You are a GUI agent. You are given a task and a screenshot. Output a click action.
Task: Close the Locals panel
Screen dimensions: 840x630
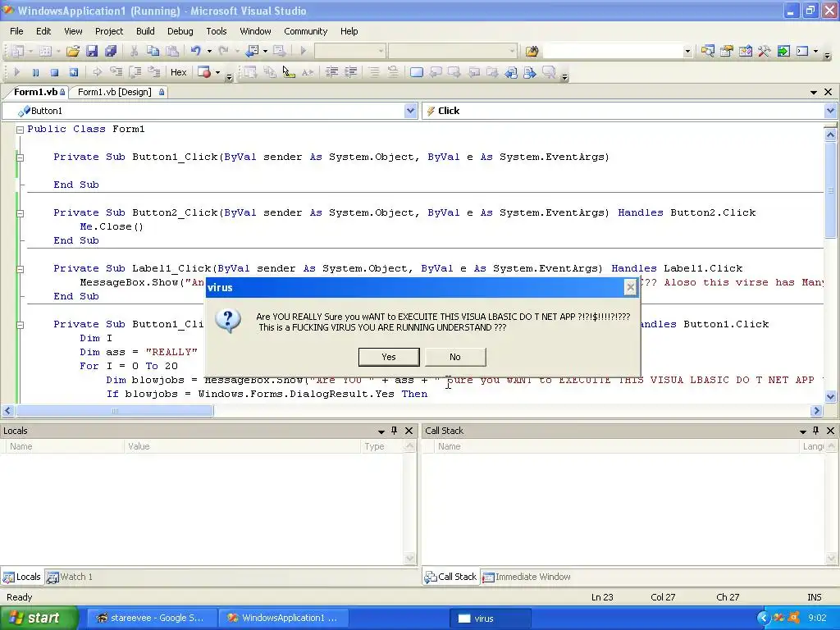pyautogui.click(x=409, y=431)
